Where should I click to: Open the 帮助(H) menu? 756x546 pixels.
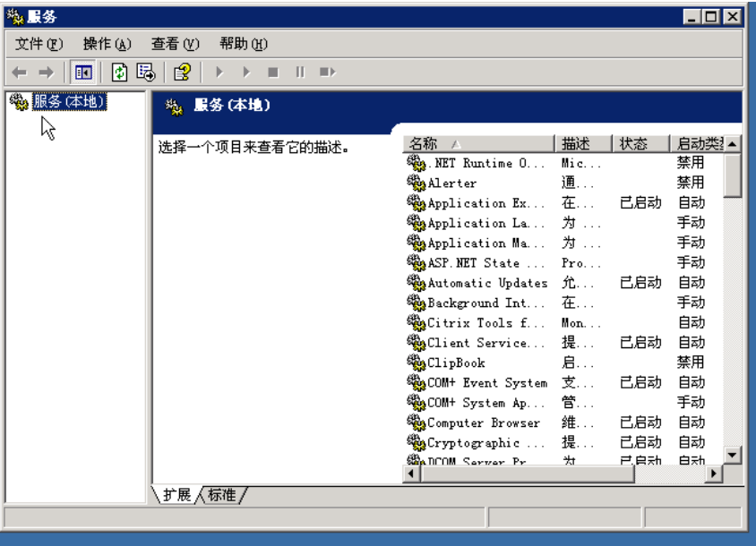[244, 44]
